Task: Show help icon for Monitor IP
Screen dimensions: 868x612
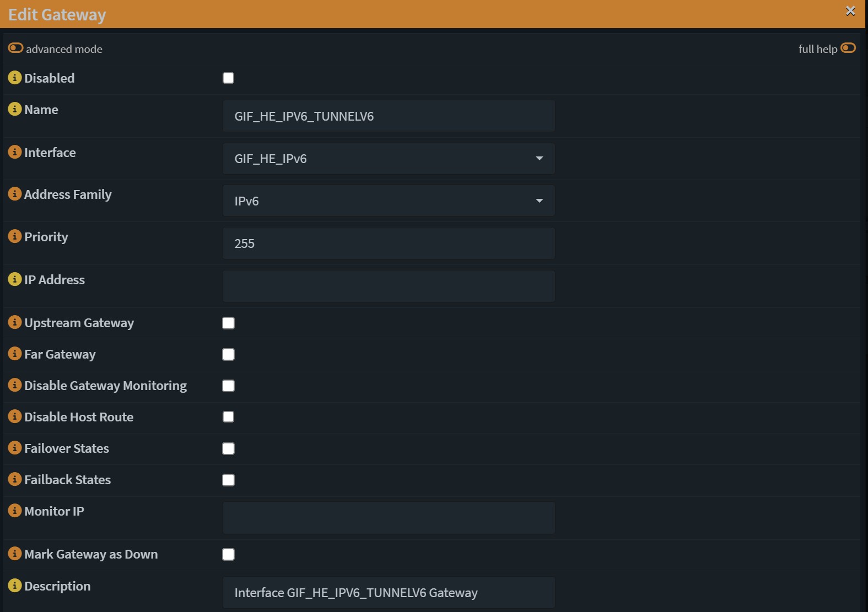Action: click(15, 511)
